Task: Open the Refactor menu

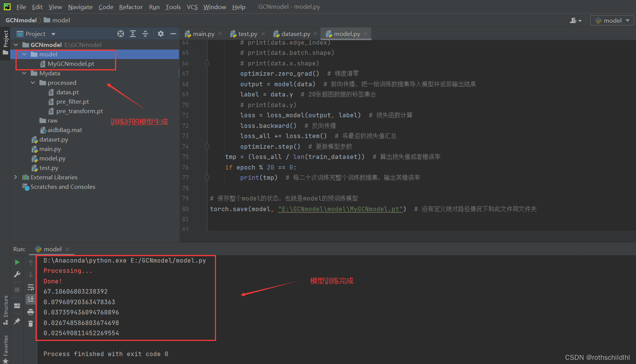Action: [x=131, y=7]
